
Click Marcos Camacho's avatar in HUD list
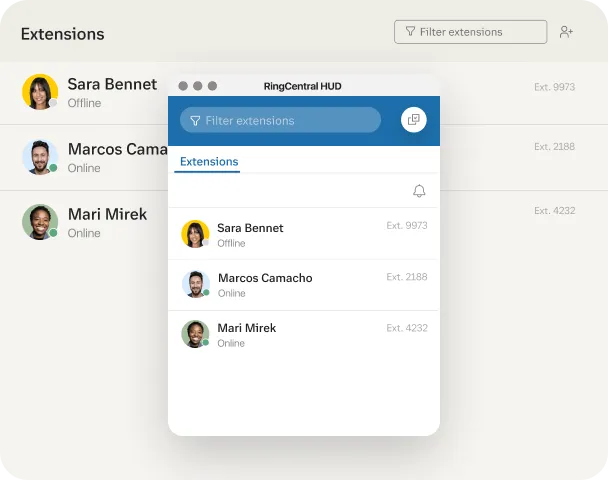point(195,284)
